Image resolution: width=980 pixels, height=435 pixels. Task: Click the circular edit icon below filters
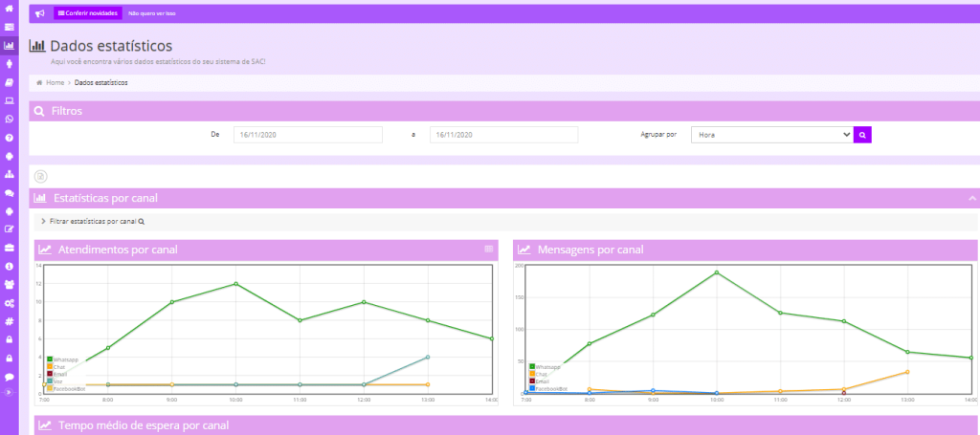coord(41,176)
